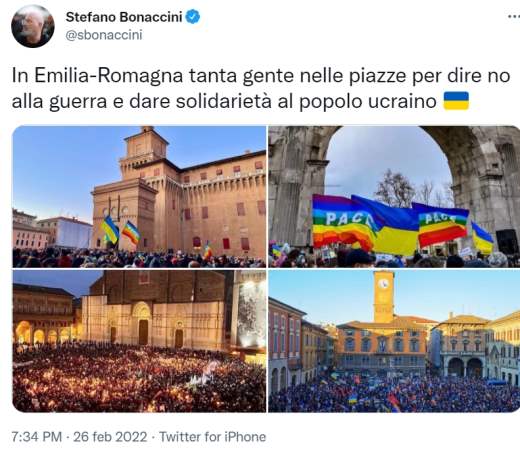Open the clock tower square photo
The width and height of the screenshot is (520, 454).
point(394,341)
